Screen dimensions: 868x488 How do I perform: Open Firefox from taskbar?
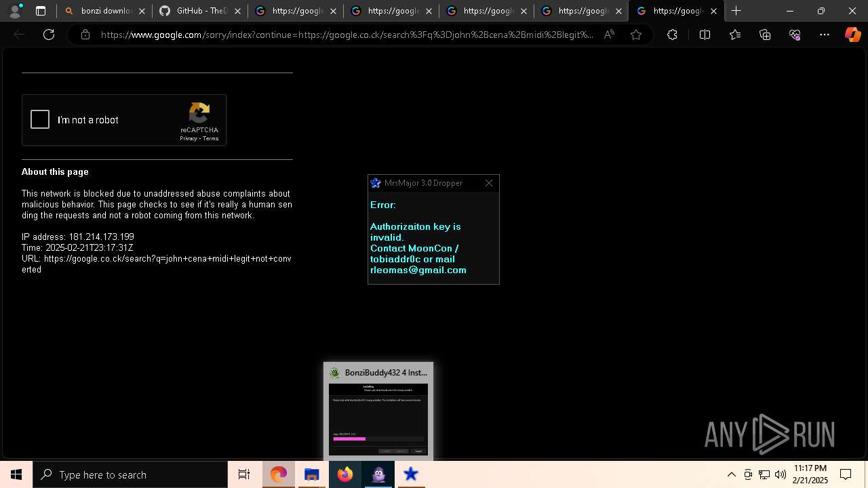pos(345,474)
